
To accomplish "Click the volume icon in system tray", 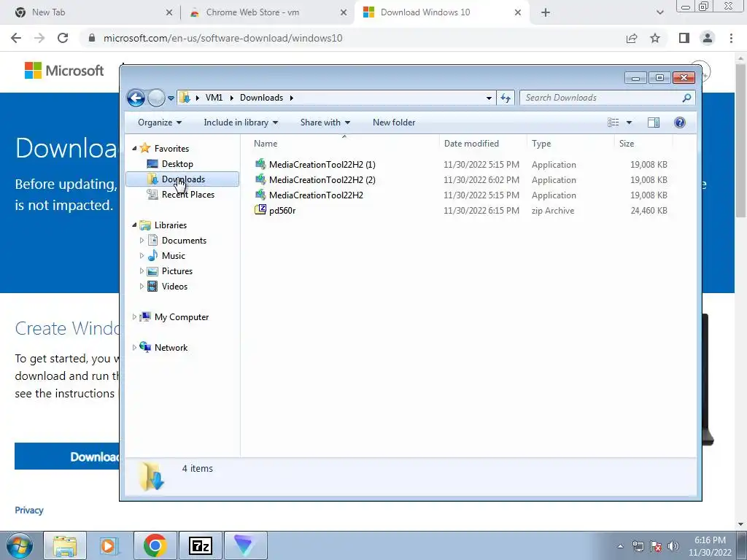I will [x=673, y=546].
